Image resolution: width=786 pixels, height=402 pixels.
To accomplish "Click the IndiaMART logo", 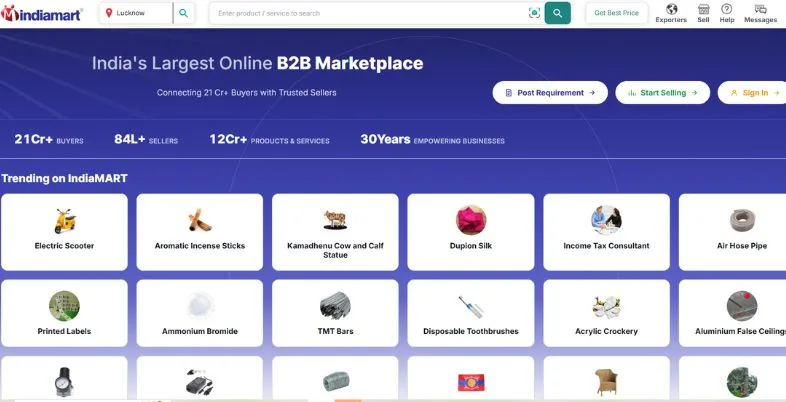I will point(42,14).
